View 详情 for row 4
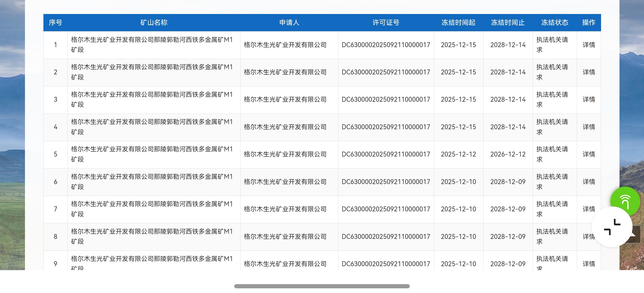 [588, 127]
